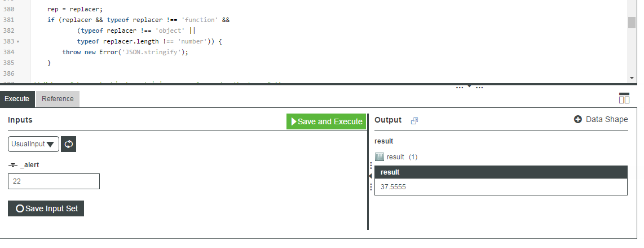644x248 pixels.
Task: Click the circle icon on Save Input Set
Action: click(x=20, y=208)
